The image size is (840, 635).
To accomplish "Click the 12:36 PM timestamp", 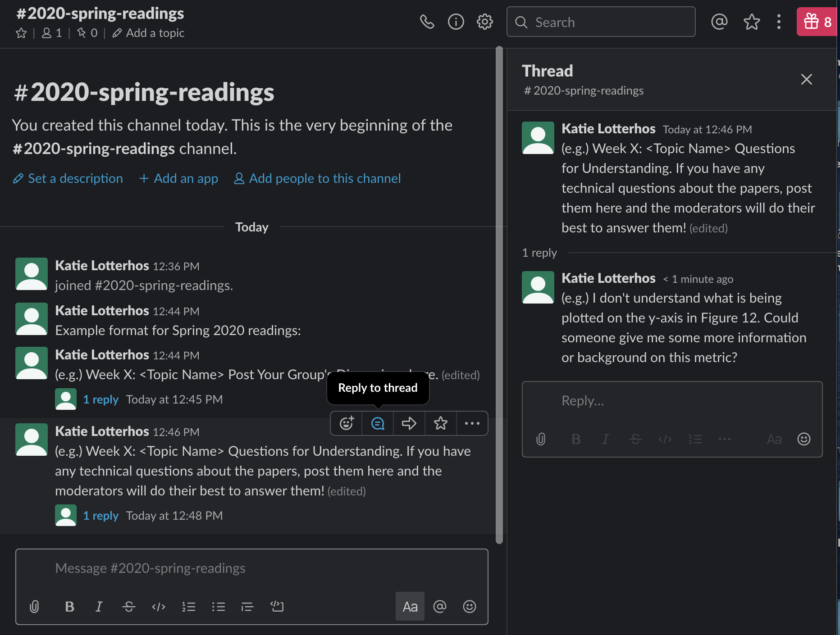I will tap(176, 266).
